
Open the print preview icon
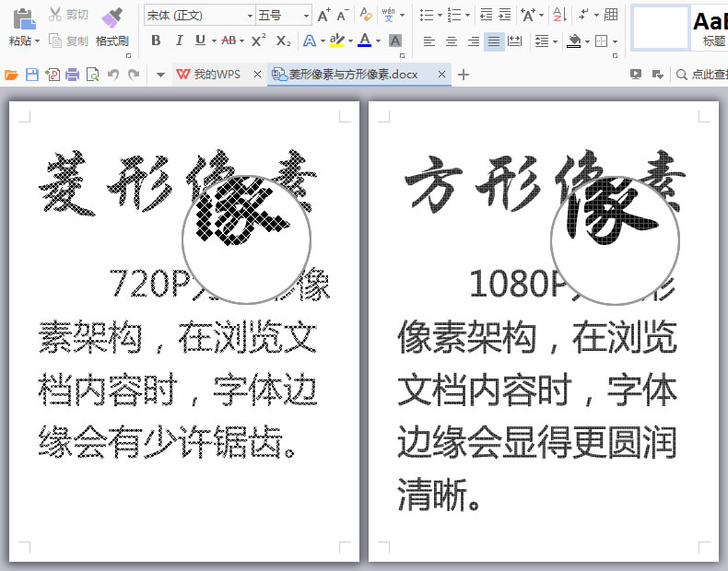pyautogui.click(x=92, y=75)
